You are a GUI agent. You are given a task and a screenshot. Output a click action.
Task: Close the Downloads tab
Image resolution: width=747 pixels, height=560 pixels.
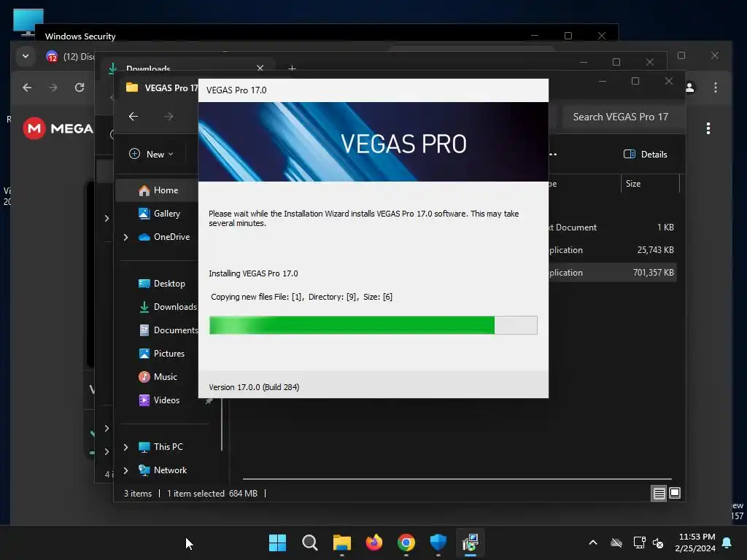point(260,68)
